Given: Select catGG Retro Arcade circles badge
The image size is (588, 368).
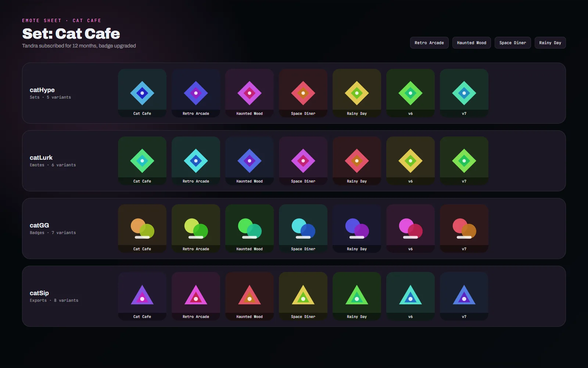Looking at the screenshot, I should pos(196,229).
